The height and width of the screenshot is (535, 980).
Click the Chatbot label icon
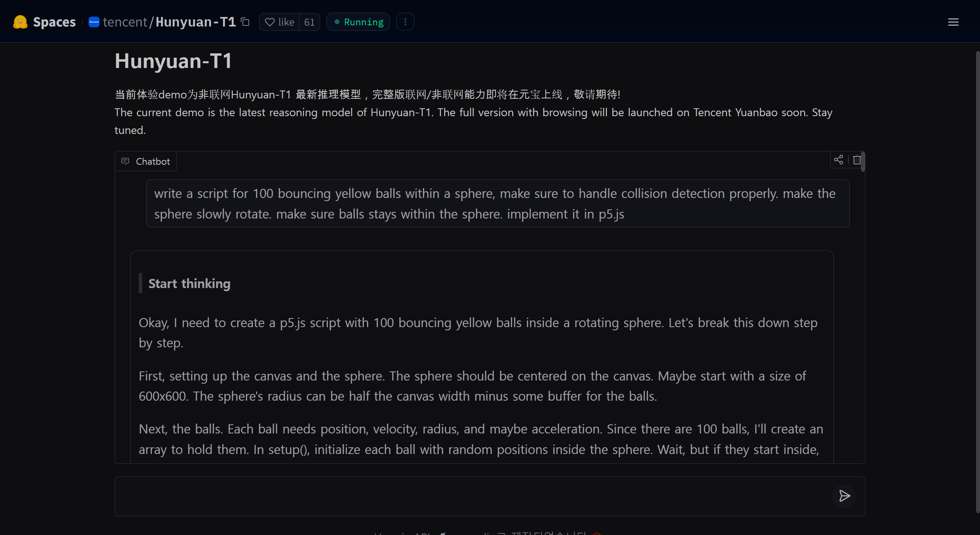tap(125, 161)
